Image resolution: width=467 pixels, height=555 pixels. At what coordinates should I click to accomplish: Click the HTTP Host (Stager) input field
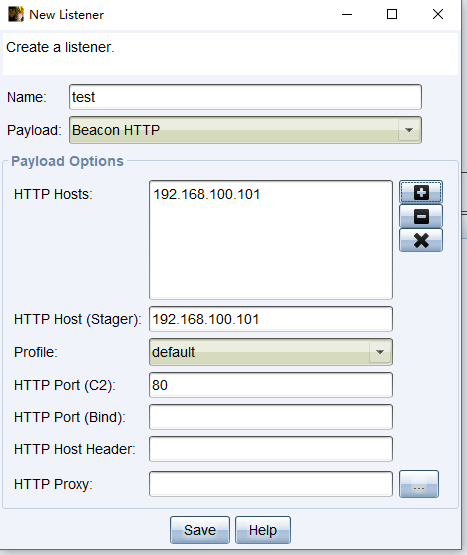(271, 319)
